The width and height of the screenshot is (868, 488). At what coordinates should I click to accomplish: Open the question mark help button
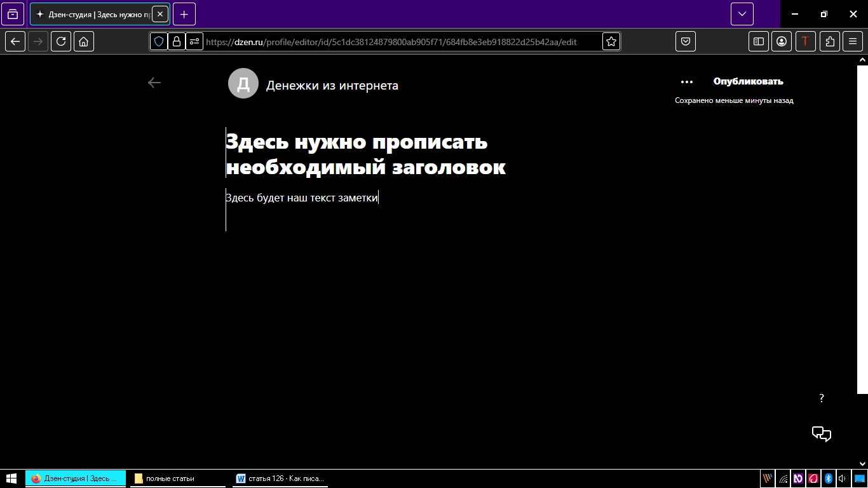pos(822,398)
